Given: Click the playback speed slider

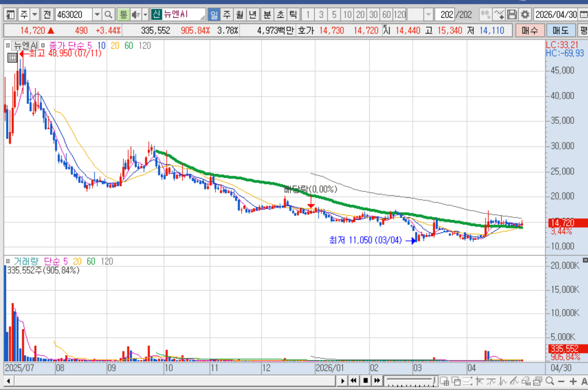Looking at the screenshot, I should 411,381.
